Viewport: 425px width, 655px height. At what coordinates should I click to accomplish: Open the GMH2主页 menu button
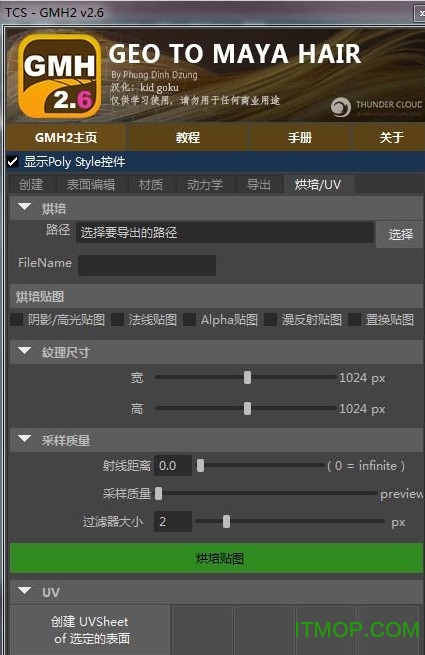66,137
